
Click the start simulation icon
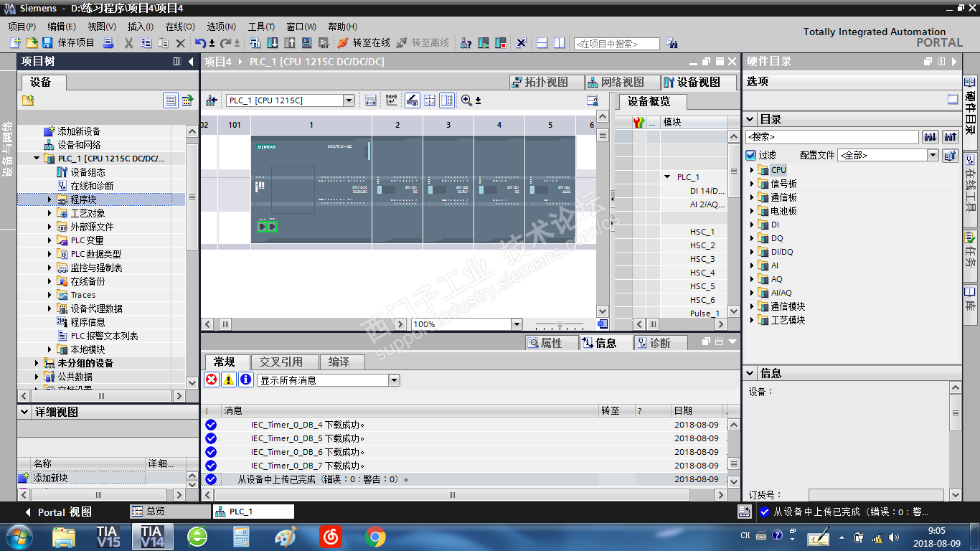click(307, 43)
